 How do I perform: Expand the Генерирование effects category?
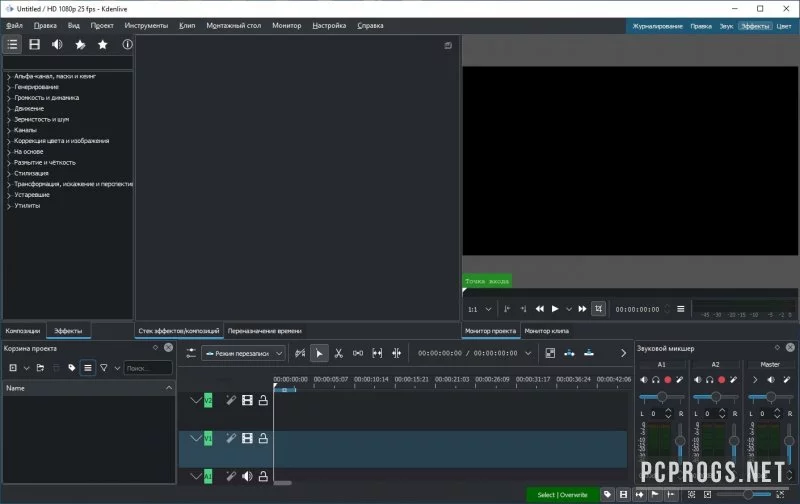pos(9,87)
